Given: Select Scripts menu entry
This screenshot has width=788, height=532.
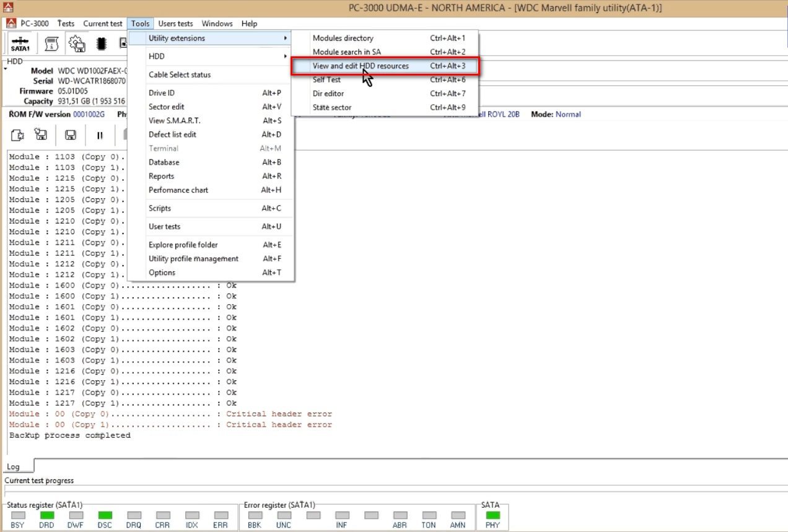Looking at the screenshot, I should coord(210,208).
